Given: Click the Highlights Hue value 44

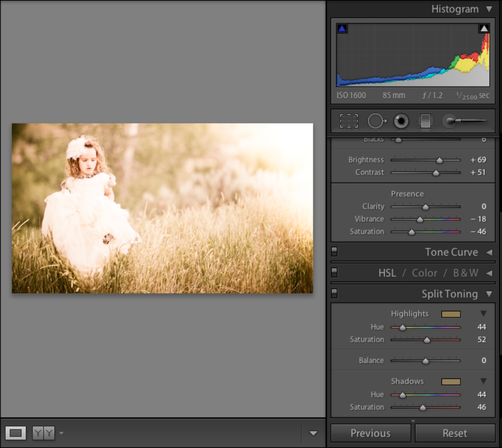Looking at the screenshot, I should click(482, 327).
